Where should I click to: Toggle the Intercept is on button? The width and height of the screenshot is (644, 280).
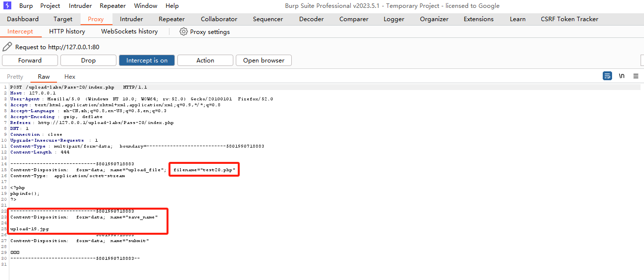tap(147, 61)
